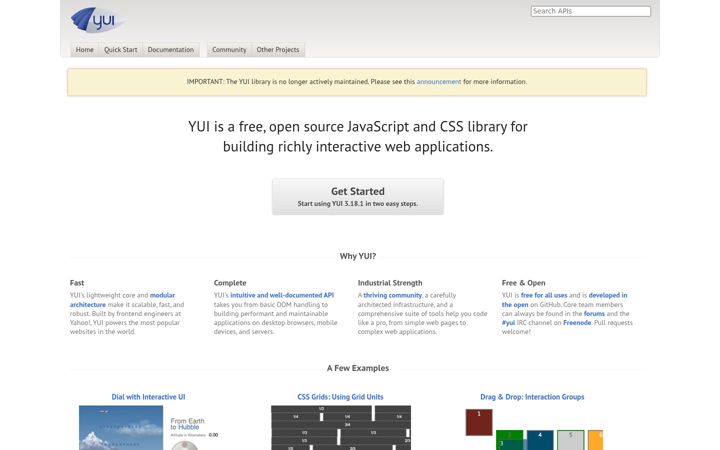Open the Other Projects tab
Image resolution: width=720 pixels, height=450 pixels.
click(x=278, y=50)
